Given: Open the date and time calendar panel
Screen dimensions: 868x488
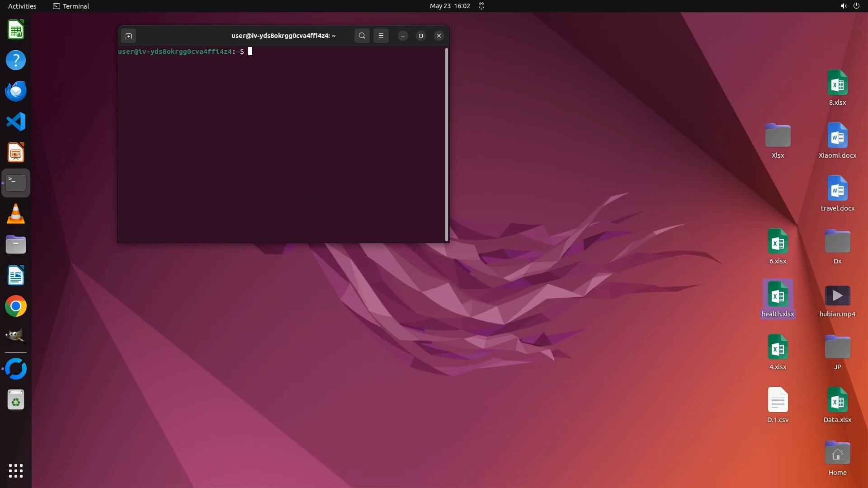Looking at the screenshot, I should point(449,6).
